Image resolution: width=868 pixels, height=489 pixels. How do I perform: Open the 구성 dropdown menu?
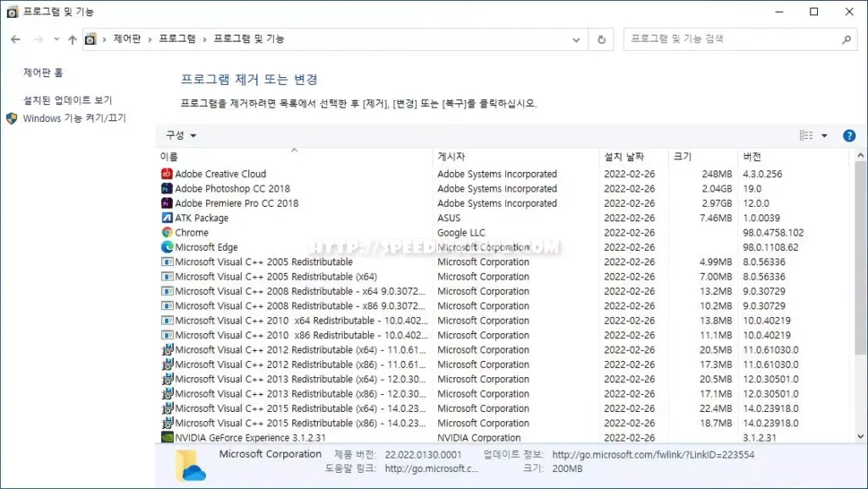pos(181,136)
